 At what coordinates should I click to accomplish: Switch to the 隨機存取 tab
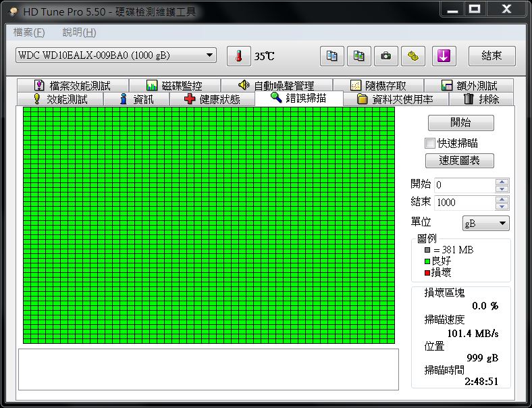[378, 86]
